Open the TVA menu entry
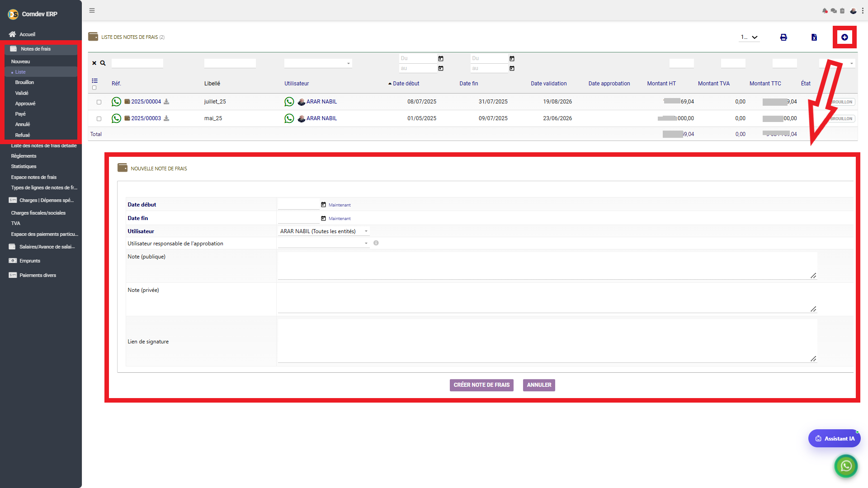The height and width of the screenshot is (488, 868). (x=15, y=223)
